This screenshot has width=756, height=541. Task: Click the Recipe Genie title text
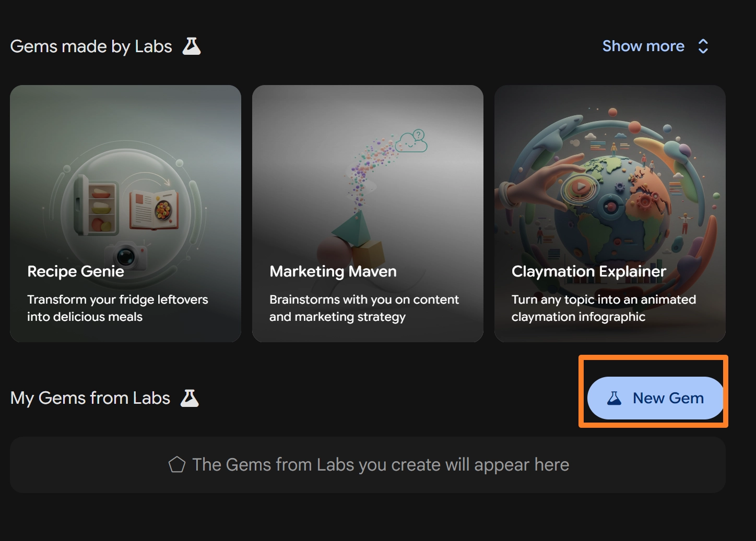76,271
